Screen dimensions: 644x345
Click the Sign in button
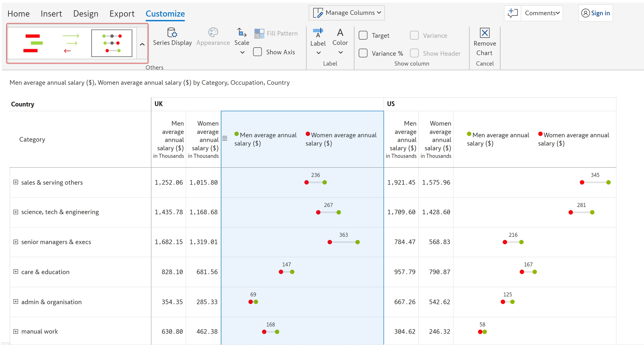pos(595,13)
